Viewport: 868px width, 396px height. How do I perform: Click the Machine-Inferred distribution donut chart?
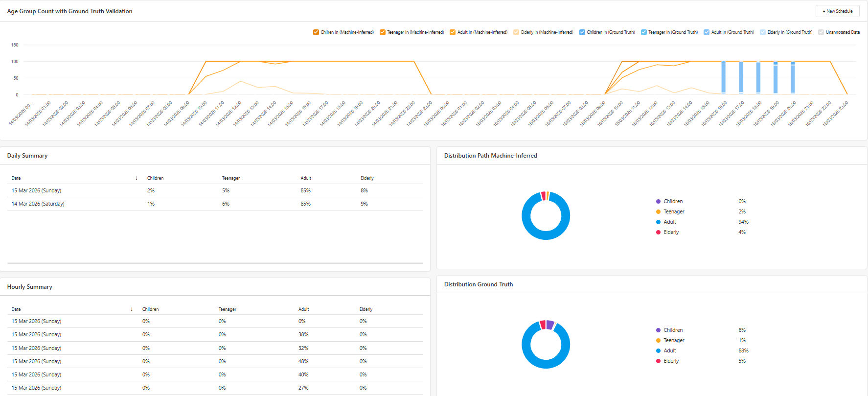pyautogui.click(x=546, y=216)
